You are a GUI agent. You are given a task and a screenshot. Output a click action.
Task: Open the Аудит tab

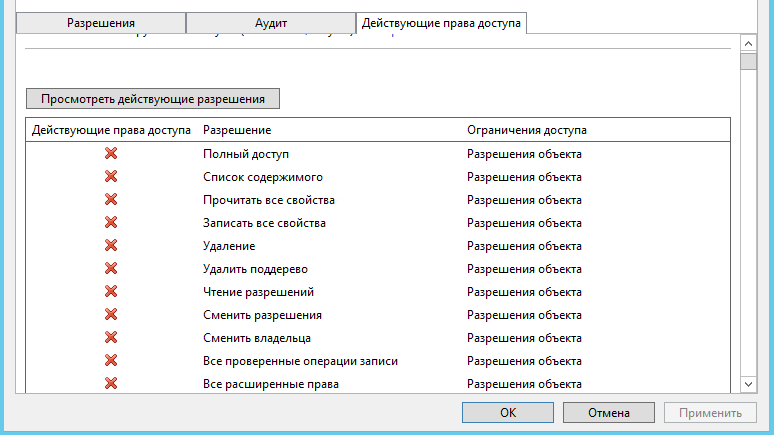[x=271, y=23]
